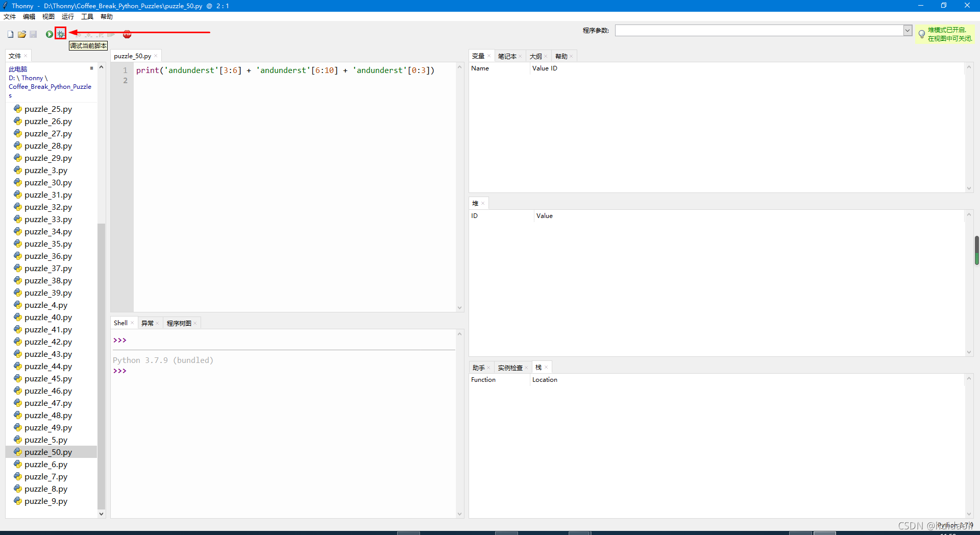
Task: Select puzzle_3.py in file list
Action: [x=46, y=170]
